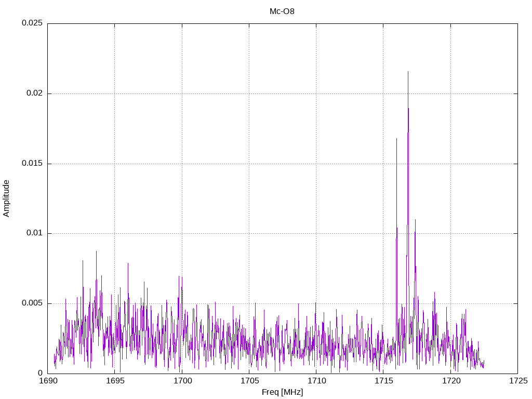
Task: Click the 0.015 y-axis tick label
Action: [32, 164]
